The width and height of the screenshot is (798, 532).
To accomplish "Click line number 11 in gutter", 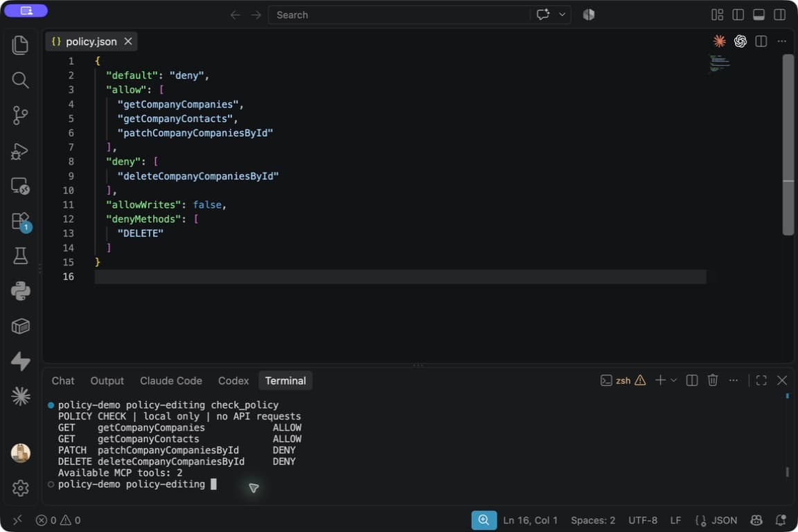I will [x=68, y=204].
